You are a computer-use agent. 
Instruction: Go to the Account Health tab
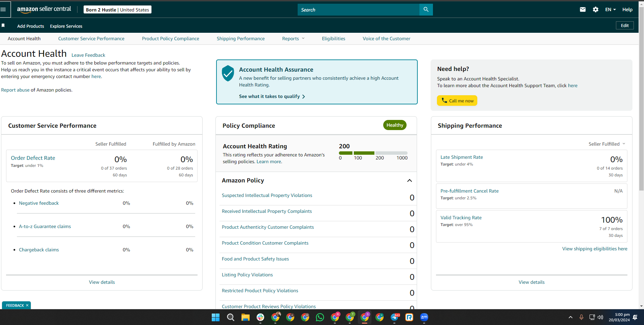[x=24, y=39]
